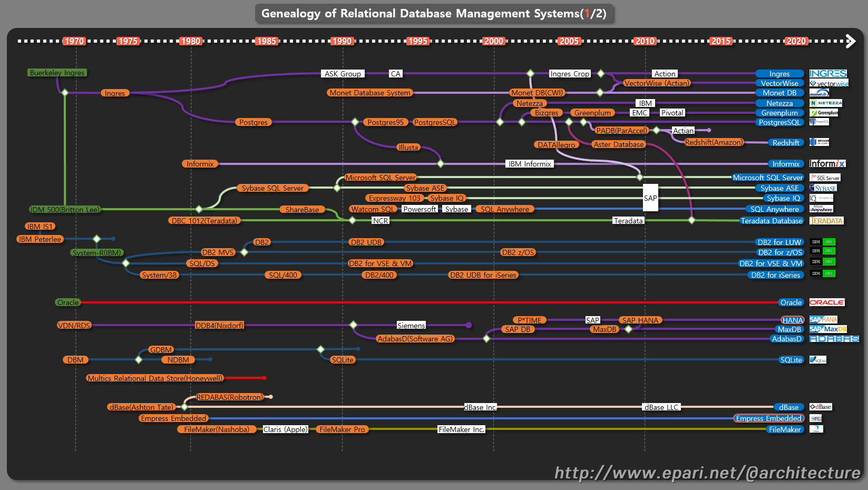Click the PostgreSQL elephant logo
This screenshot has height=490, width=868.
tap(820, 122)
